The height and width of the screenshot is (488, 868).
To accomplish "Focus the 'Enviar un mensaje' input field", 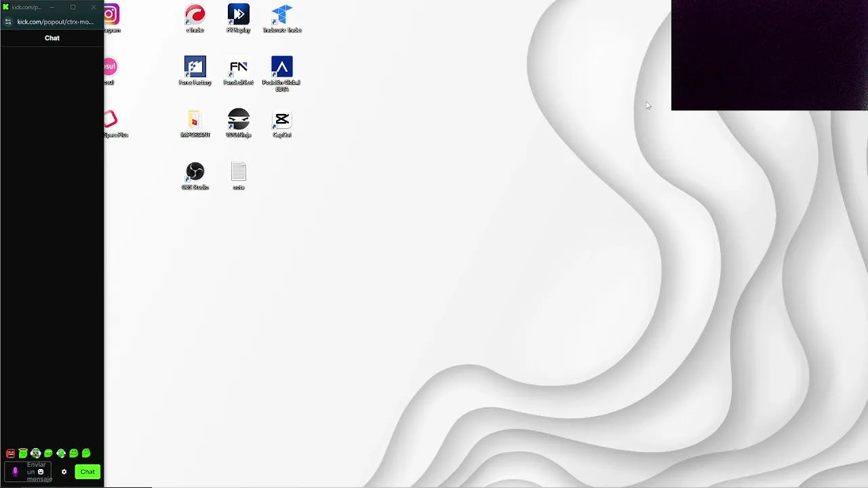I will coord(28,472).
